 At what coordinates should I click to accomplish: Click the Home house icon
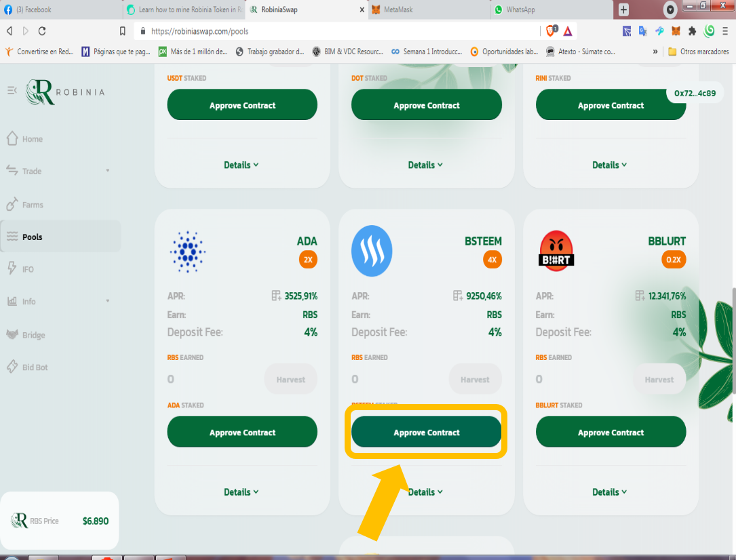12,138
